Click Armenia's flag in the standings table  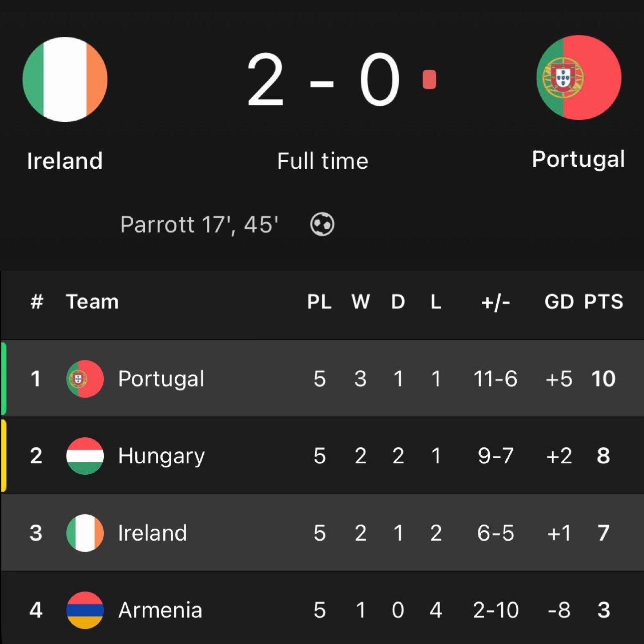(x=85, y=610)
